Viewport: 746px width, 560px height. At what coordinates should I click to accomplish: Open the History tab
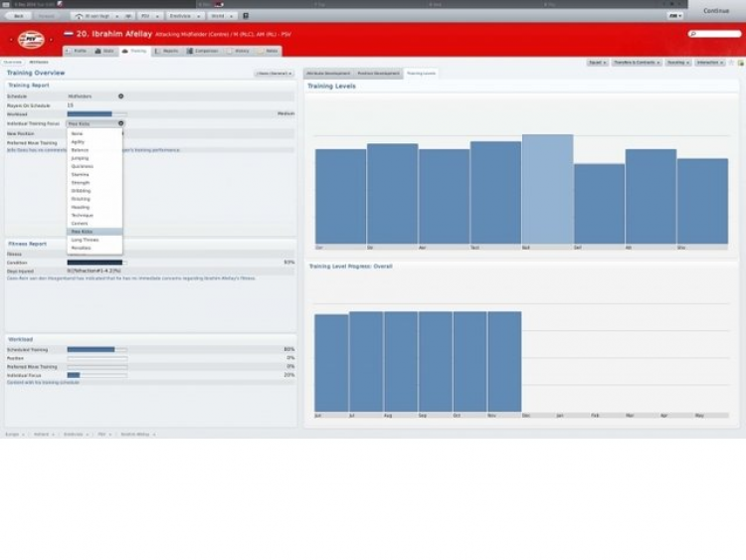[239, 51]
